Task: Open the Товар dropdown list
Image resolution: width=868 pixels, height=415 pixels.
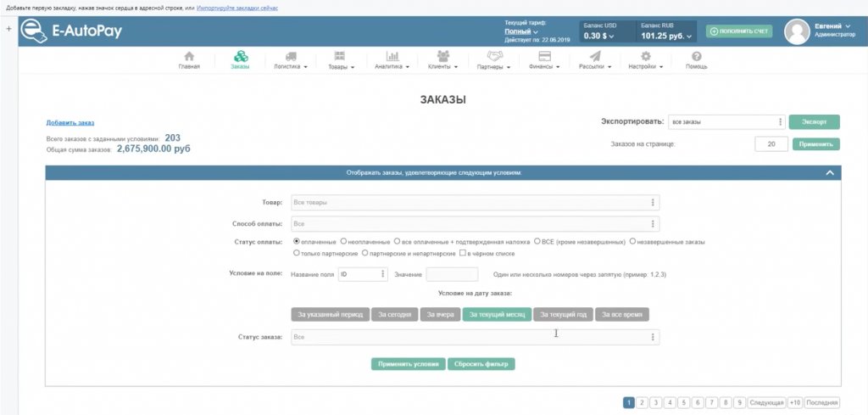Action: 475,203
